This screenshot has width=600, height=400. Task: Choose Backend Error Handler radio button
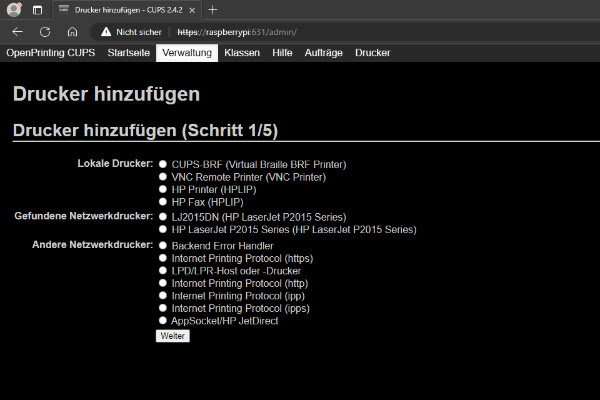point(163,245)
